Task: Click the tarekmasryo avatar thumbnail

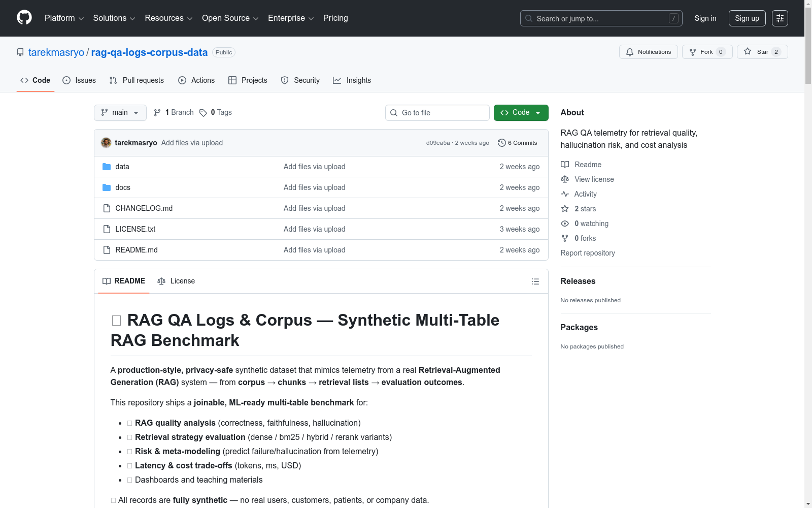Action: pos(106,143)
